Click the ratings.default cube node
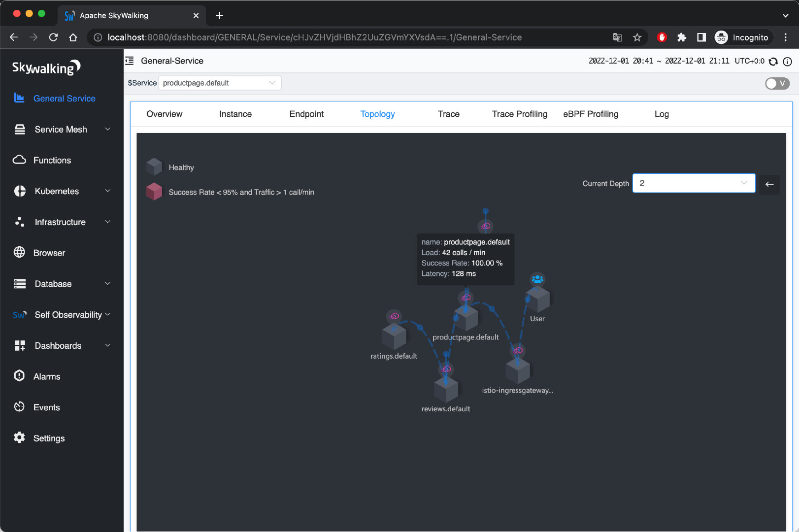Viewport: 799px width, 532px height. point(394,337)
